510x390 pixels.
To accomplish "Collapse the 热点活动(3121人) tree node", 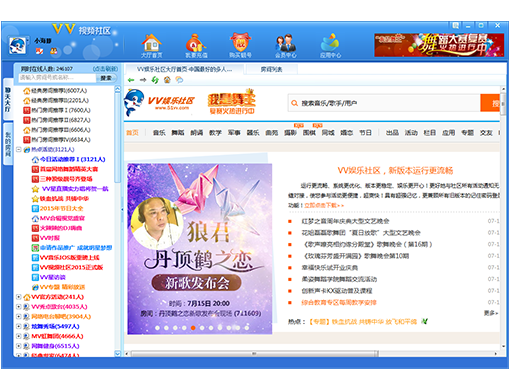I will pyautogui.click(x=19, y=149).
